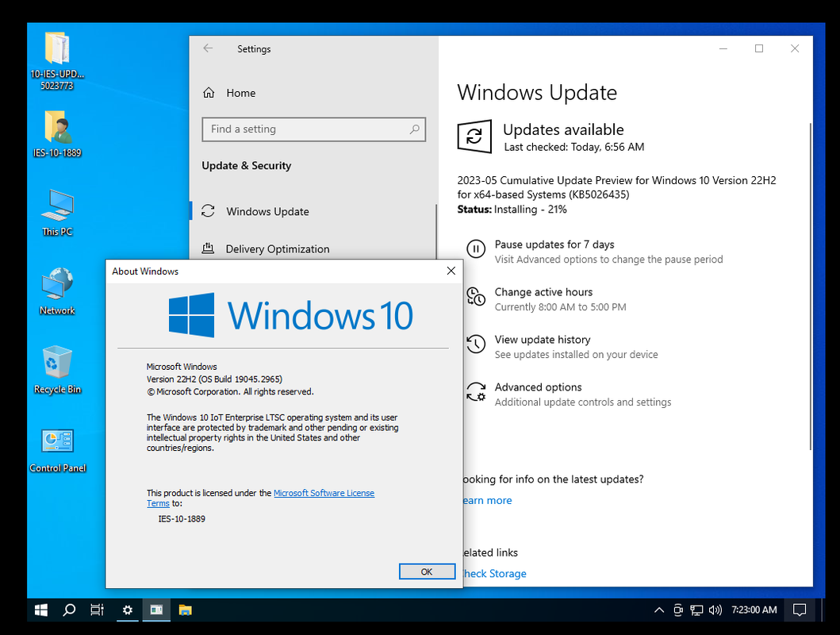Click the Windows Update refresh icon in sidebar
Screen dimensions: 840x635
pos(208,211)
